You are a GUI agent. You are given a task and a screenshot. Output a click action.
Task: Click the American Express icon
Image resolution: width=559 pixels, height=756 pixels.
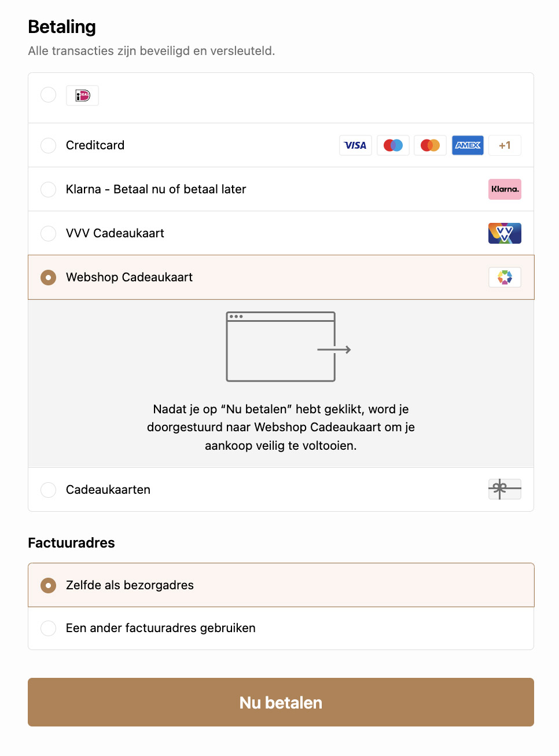pos(468,145)
